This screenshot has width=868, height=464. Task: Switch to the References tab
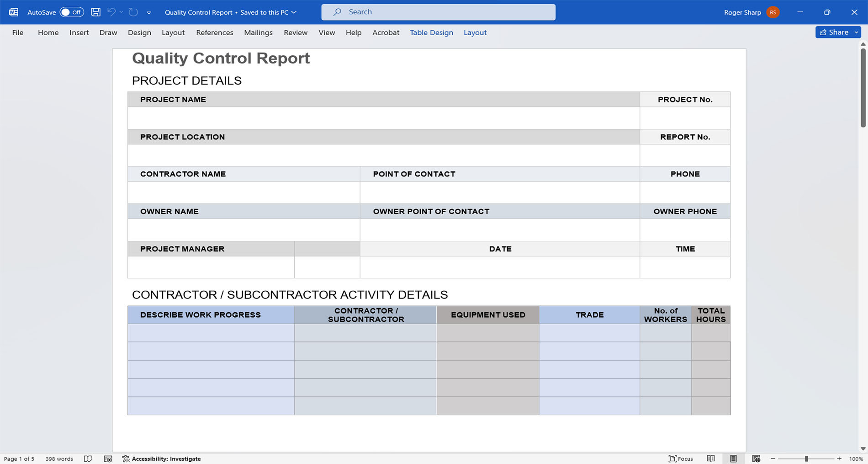215,32
